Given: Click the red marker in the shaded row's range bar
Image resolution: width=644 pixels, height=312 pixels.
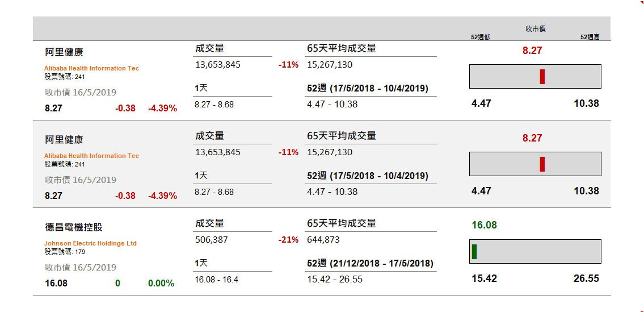Looking at the screenshot, I should coord(542,164).
